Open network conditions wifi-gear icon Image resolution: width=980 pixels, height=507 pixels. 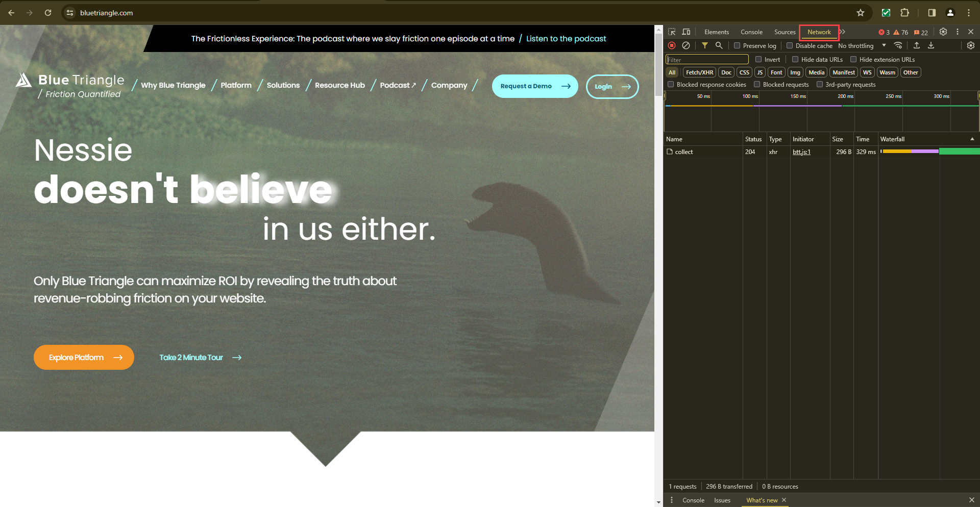click(x=898, y=45)
